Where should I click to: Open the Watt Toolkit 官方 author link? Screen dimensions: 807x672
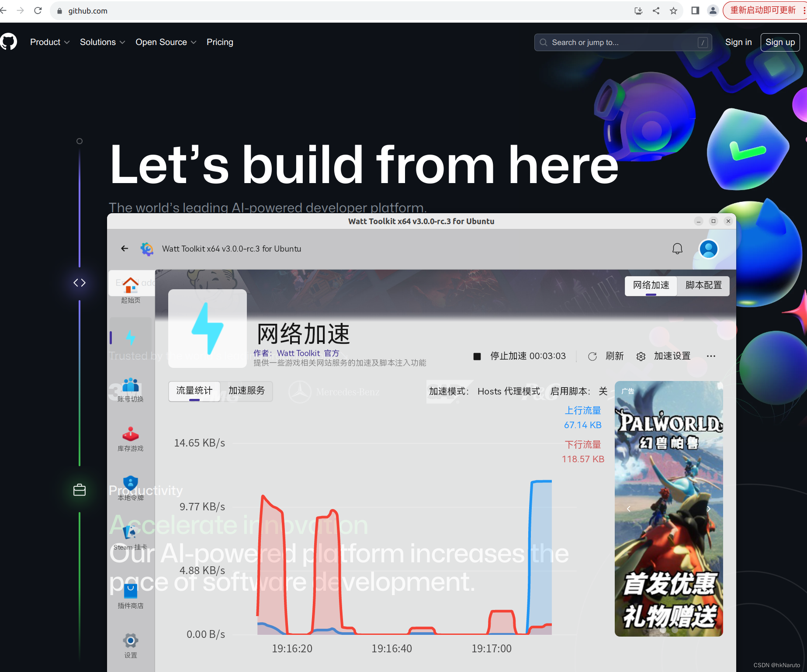click(308, 353)
